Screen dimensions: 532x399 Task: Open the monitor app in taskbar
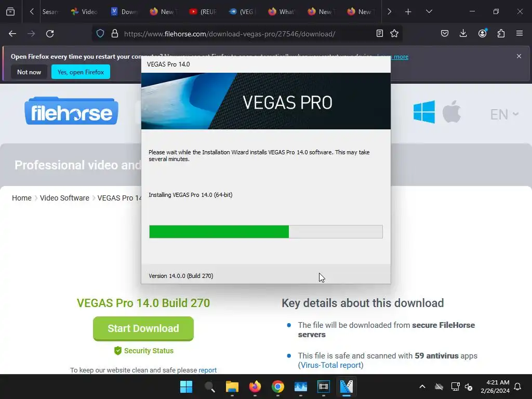click(301, 387)
